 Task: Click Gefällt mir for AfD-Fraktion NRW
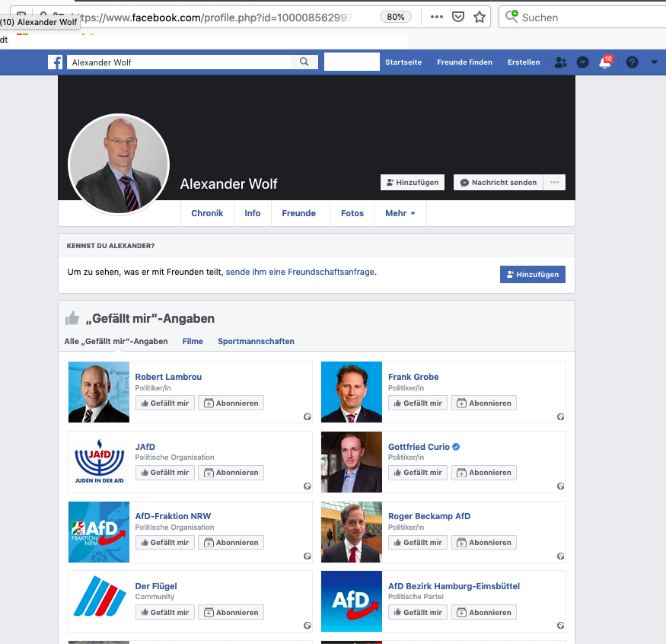(x=165, y=543)
